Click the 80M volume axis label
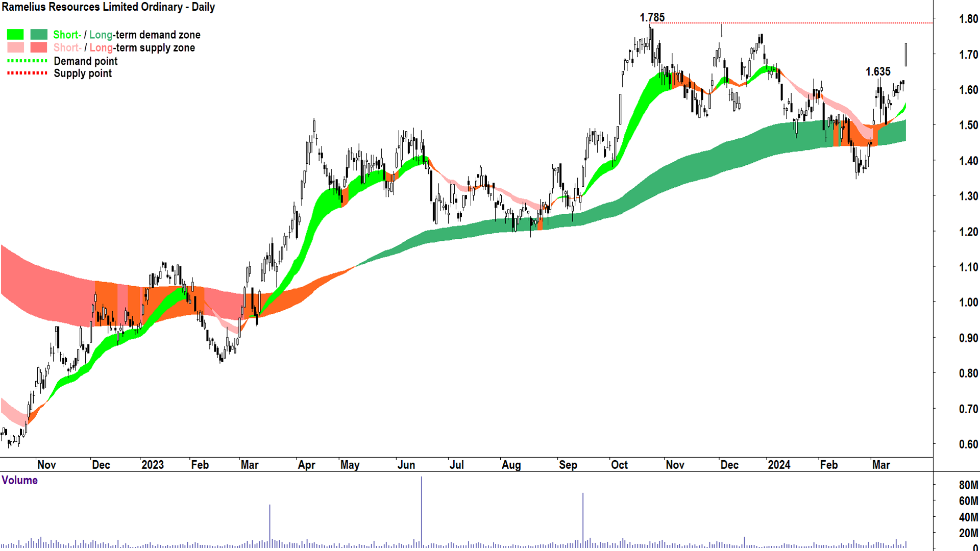This screenshot has height=551, width=980. pos(968,485)
